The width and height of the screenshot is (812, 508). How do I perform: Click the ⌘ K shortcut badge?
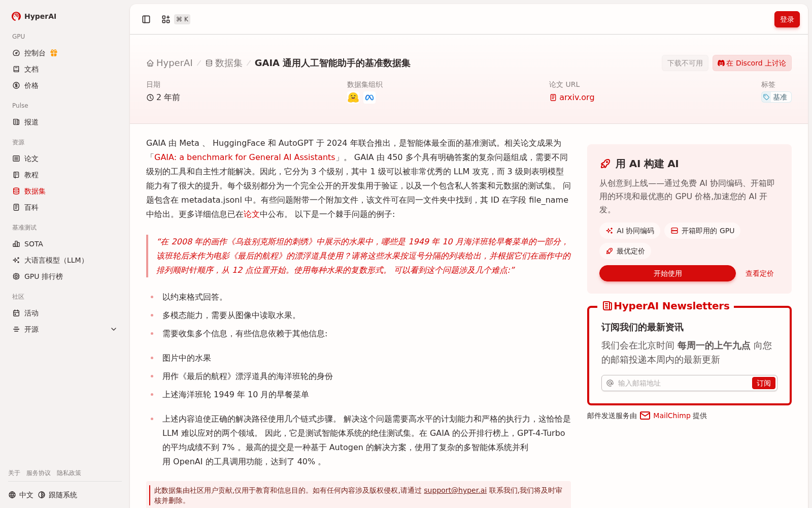coord(182,19)
